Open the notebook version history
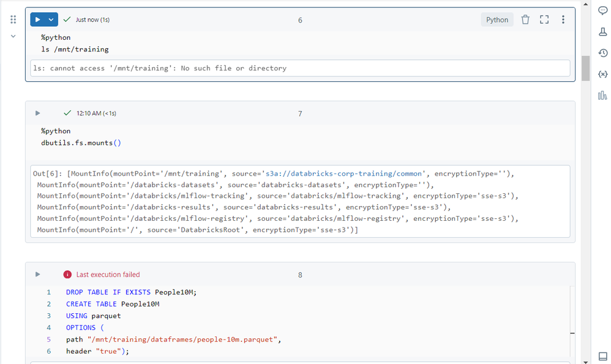611x364 pixels. click(x=602, y=53)
